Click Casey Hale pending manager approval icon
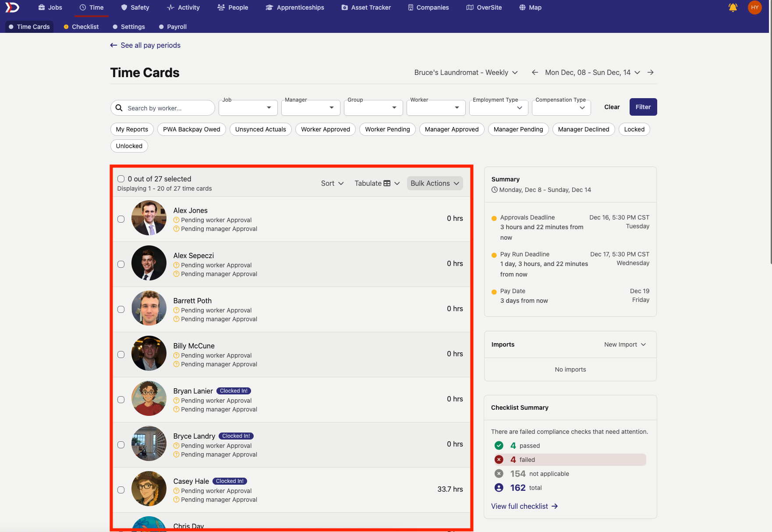This screenshot has height=532, width=772. point(176,500)
